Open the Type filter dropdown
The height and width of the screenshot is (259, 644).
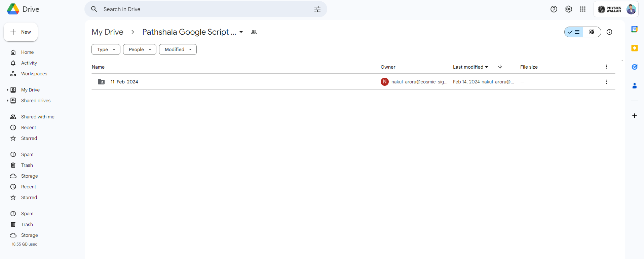pyautogui.click(x=106, y=49)
